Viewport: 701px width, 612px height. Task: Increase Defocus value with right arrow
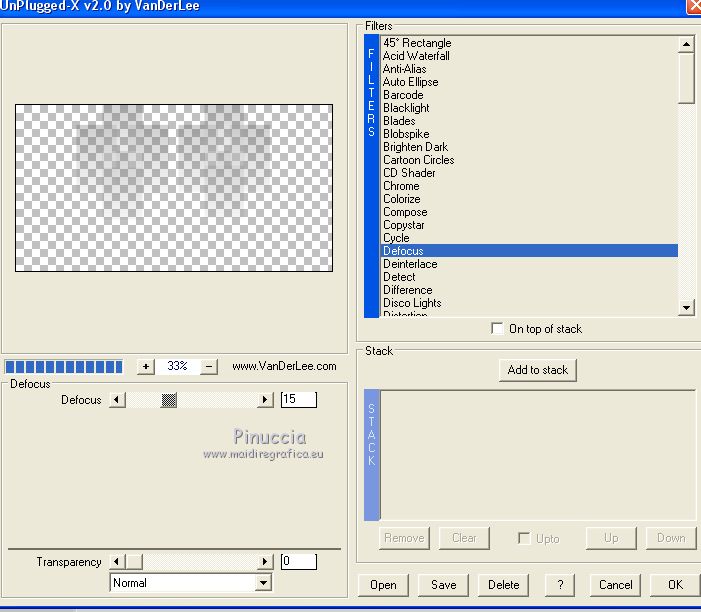(265, 400)
